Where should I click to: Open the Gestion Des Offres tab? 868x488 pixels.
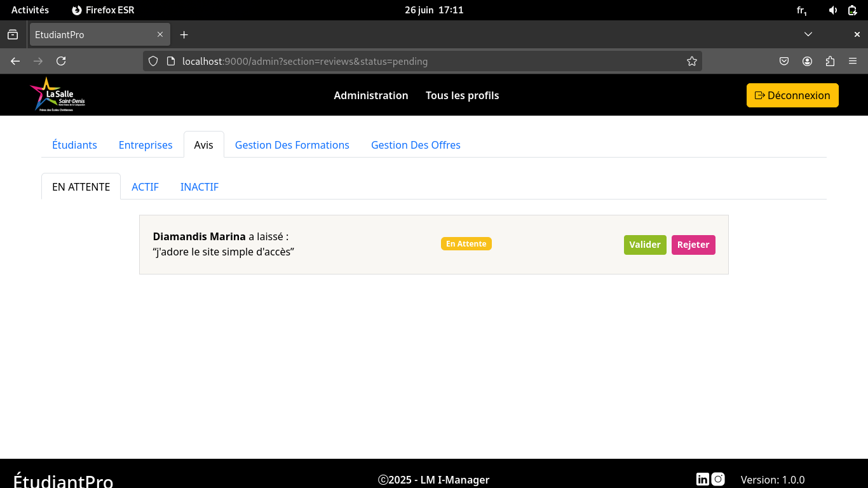coord(416,145)
